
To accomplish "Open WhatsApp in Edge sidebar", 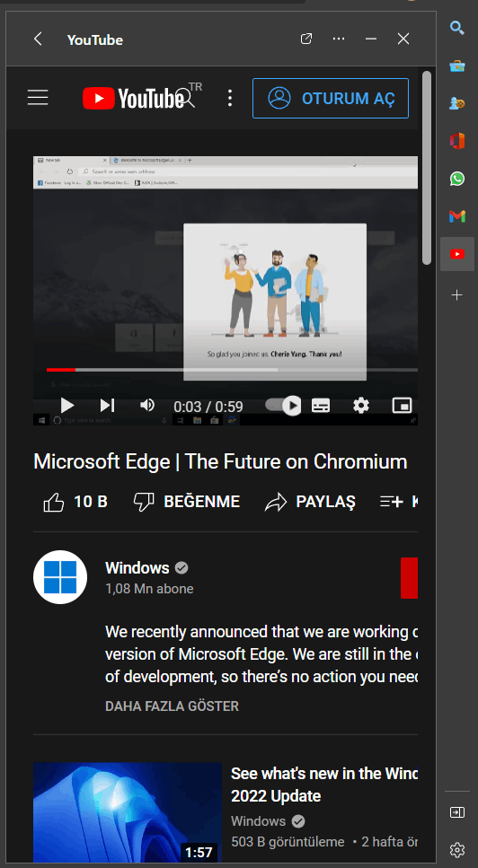I will (457, 179).
